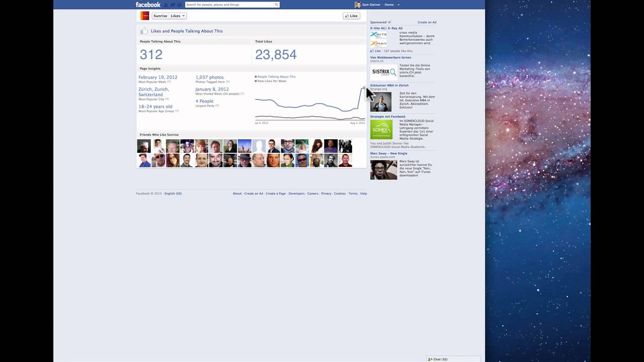The width and height of the screenshot is (644, 362).
Task: Click the SISTRIX ad logo image
Action: pyautogui.click(x=384, y=72)
